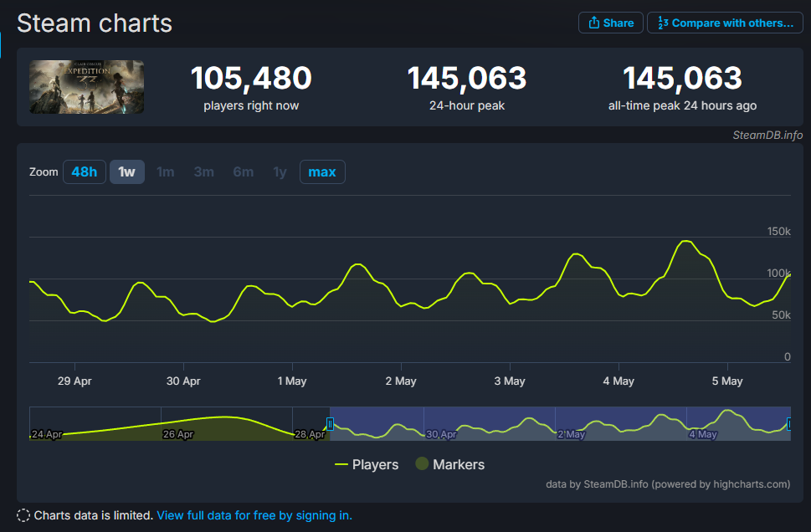Click the chart peak on 4 May
This screenshot has height=532, width=811.
coord(685,241)
